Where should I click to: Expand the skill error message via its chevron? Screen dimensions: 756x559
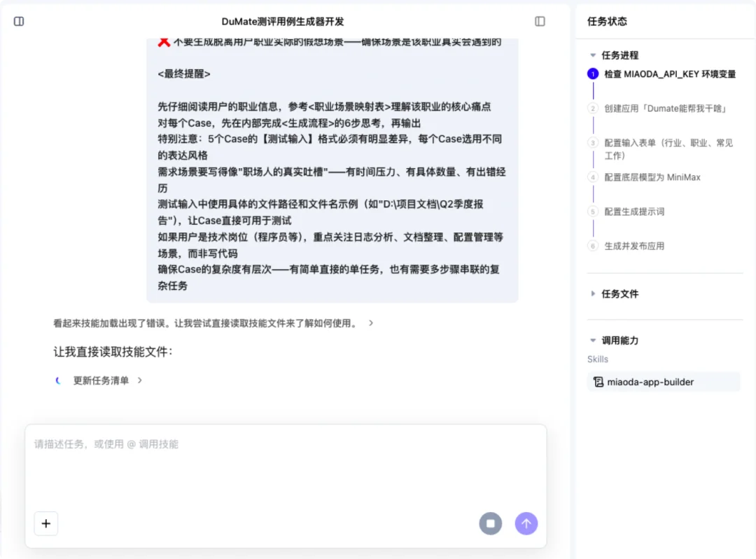point(371,323)
